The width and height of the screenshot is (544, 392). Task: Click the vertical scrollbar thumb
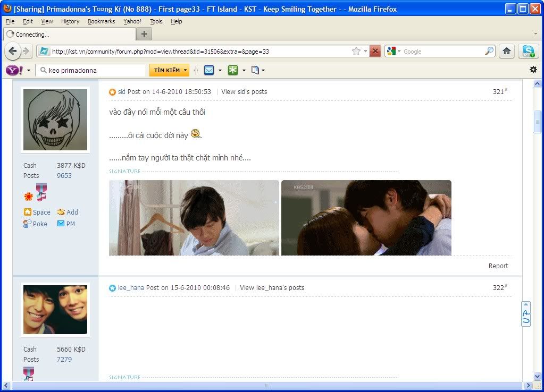[x=537, y=121]
